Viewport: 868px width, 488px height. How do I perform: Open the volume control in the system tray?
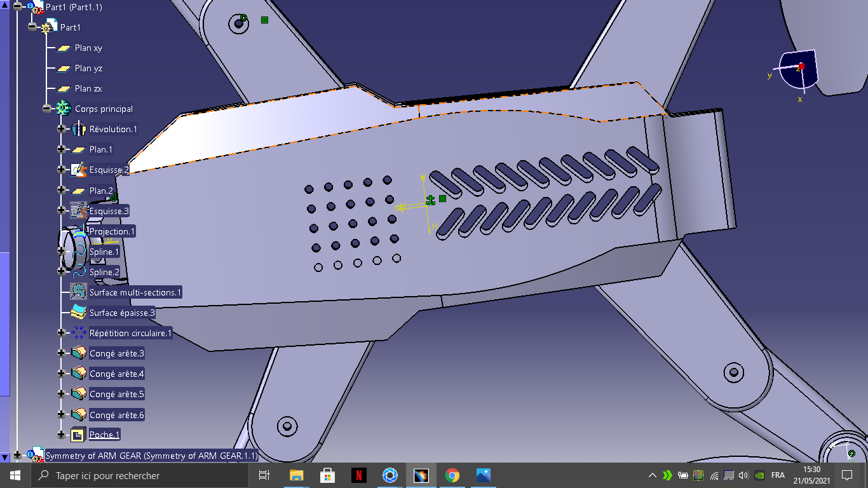(x=743, y=475)
